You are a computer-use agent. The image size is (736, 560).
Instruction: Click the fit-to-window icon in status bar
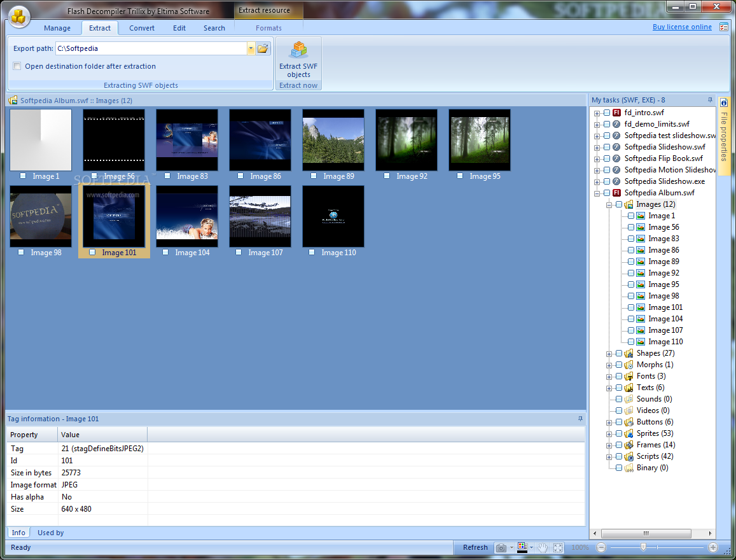tap(558, 547)
